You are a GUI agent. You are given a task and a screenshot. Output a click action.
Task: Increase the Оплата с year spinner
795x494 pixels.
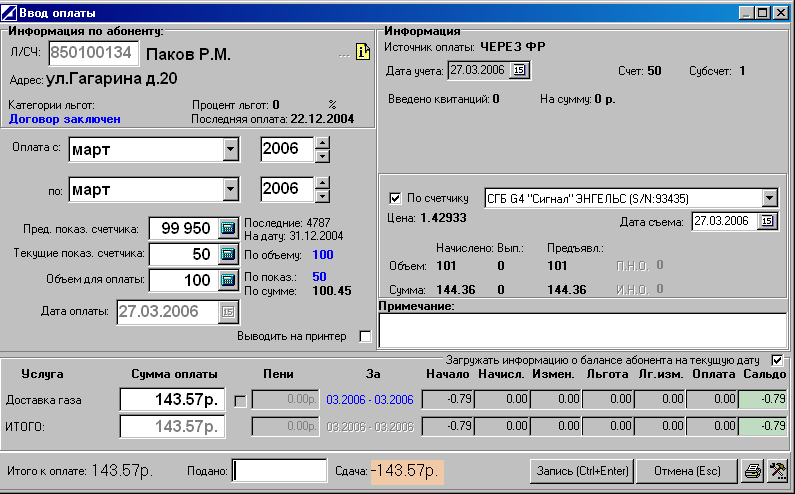tap(322, 144)
